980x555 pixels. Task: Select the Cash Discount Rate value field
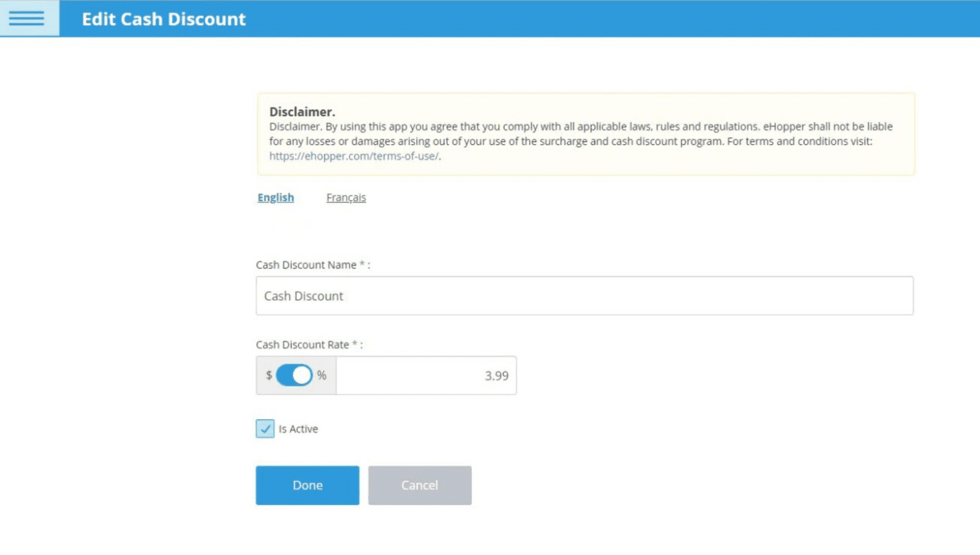[426, 376]
